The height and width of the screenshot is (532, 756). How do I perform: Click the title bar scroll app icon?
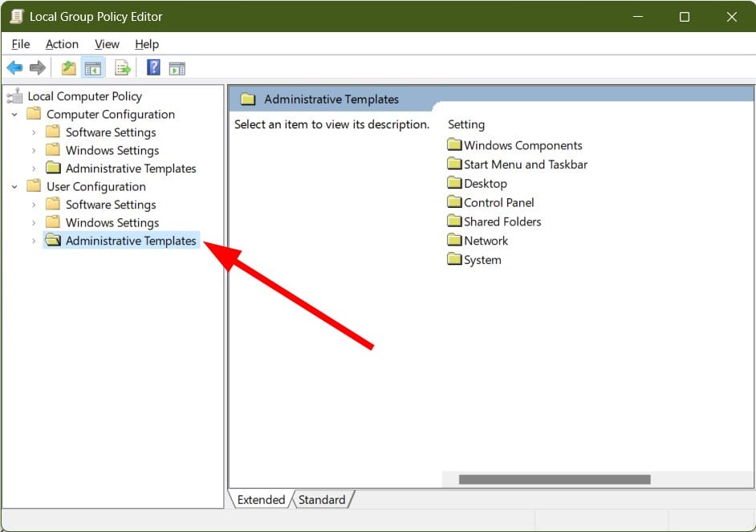tap(16, 16)
